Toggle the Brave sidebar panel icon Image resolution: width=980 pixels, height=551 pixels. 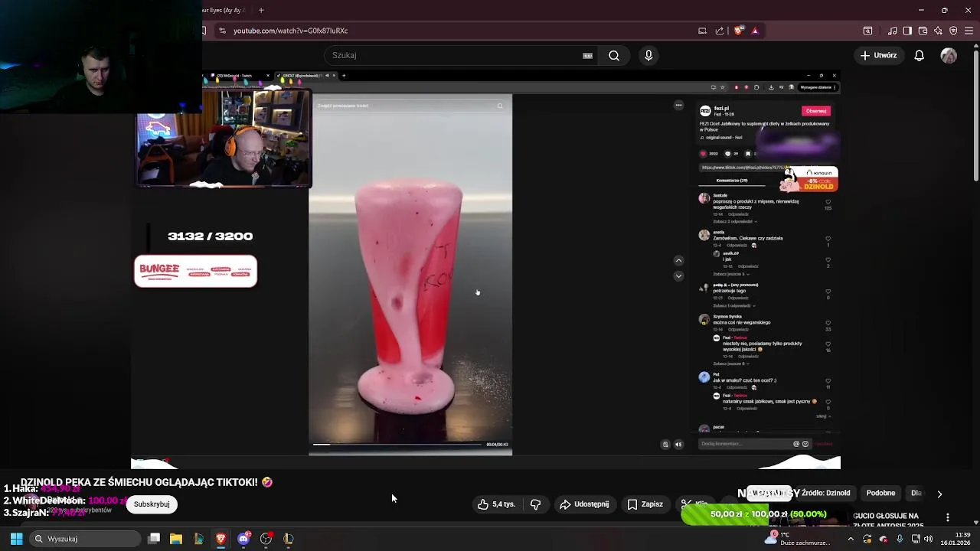click(907, 31)
